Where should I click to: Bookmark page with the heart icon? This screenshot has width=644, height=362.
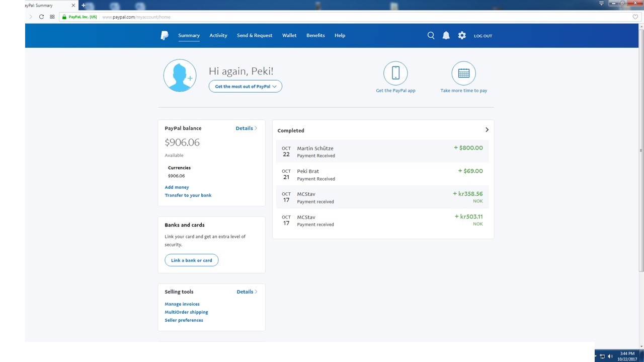point(635,17)
